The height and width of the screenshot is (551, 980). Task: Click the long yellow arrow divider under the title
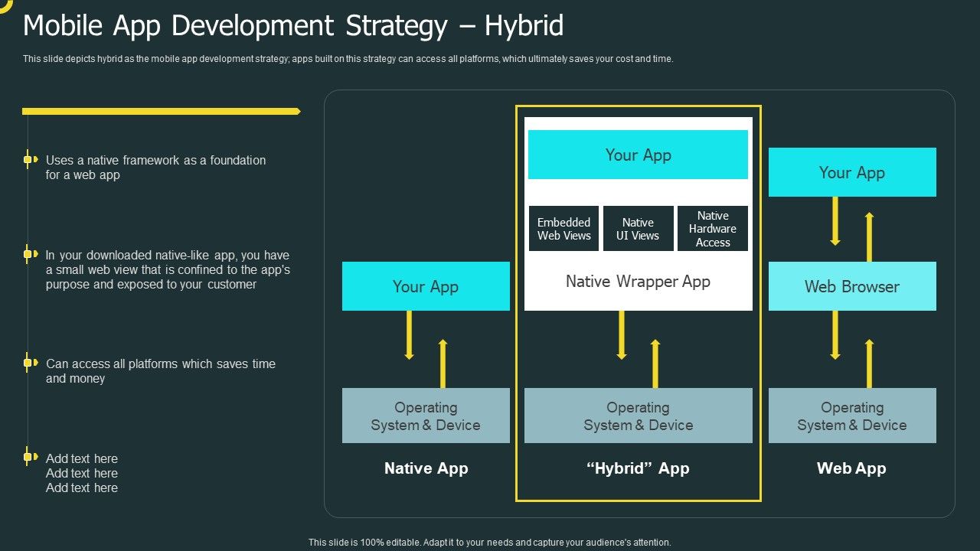tap(161, 110)
